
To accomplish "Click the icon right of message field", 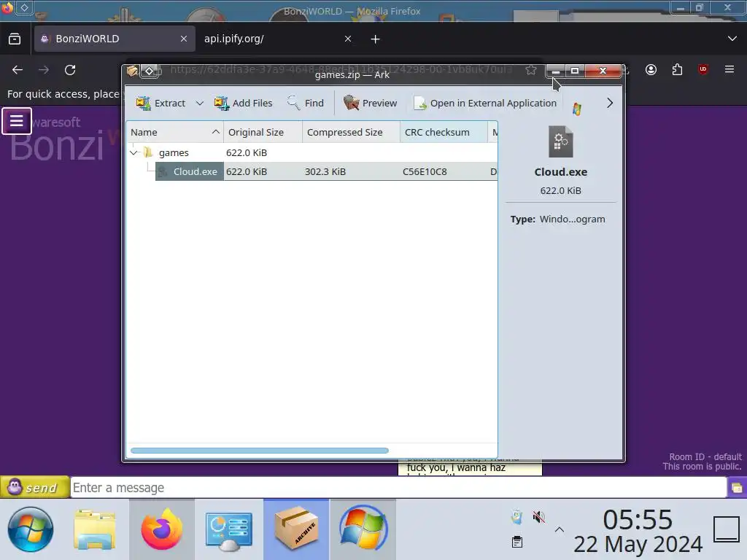I will click(x=737, y=488).
